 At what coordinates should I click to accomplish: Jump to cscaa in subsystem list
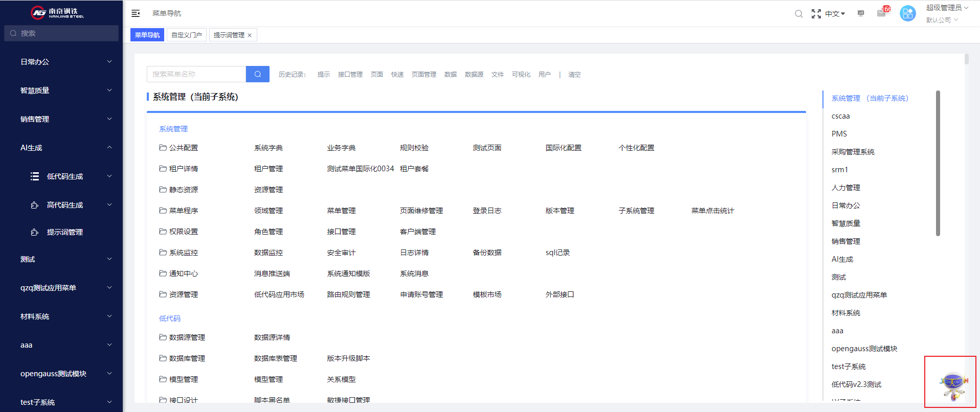(x=840, y=116)
